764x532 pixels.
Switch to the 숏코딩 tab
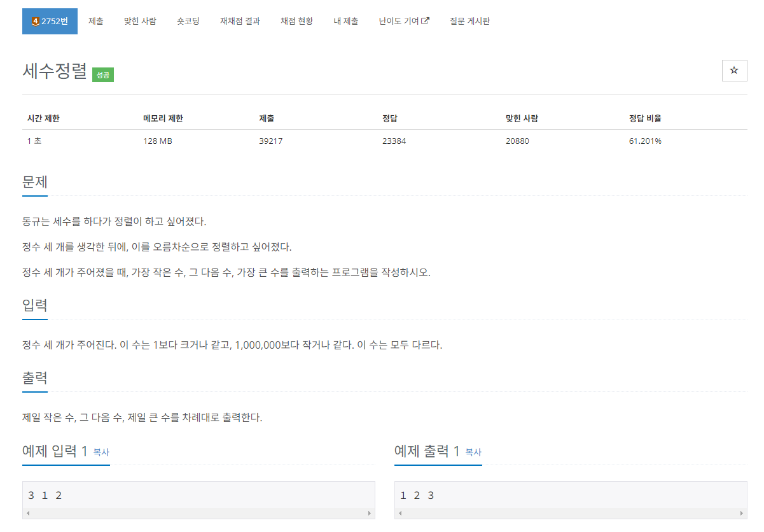tap(188, 21)
